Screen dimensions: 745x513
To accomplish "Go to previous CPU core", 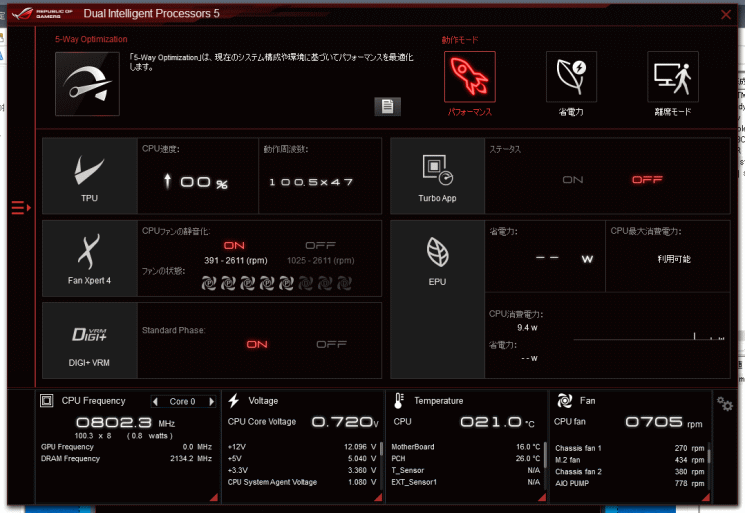I will click(155, 402).
